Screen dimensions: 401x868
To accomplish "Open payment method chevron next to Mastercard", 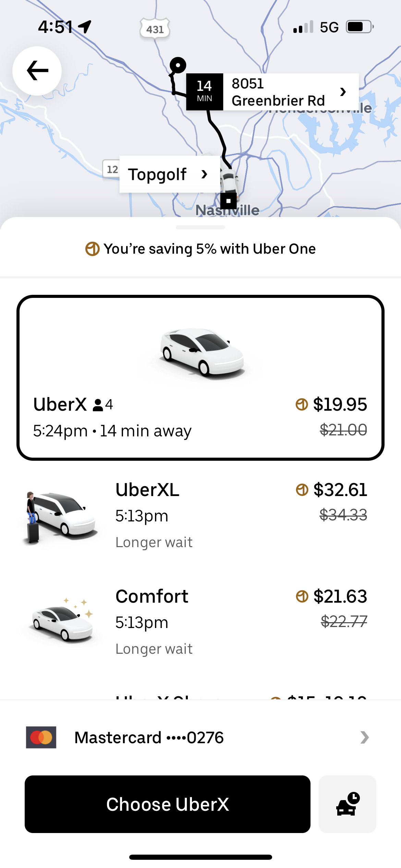I will click(x=365, y=737).
